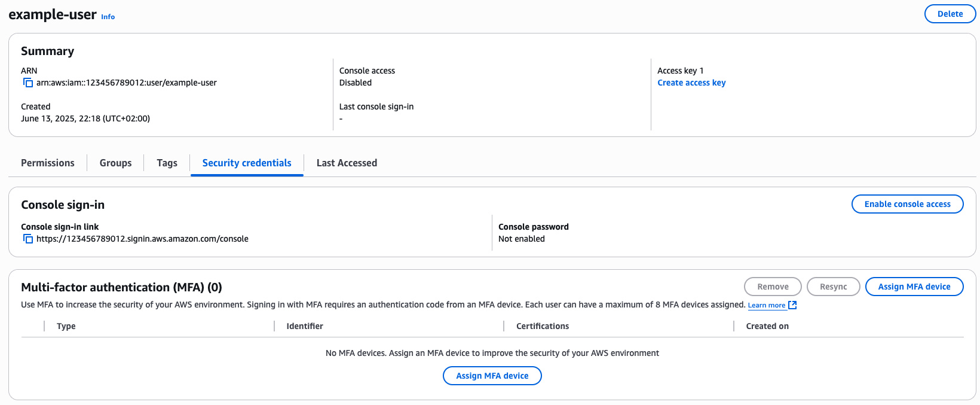Click the Type column header

point(66,326)
